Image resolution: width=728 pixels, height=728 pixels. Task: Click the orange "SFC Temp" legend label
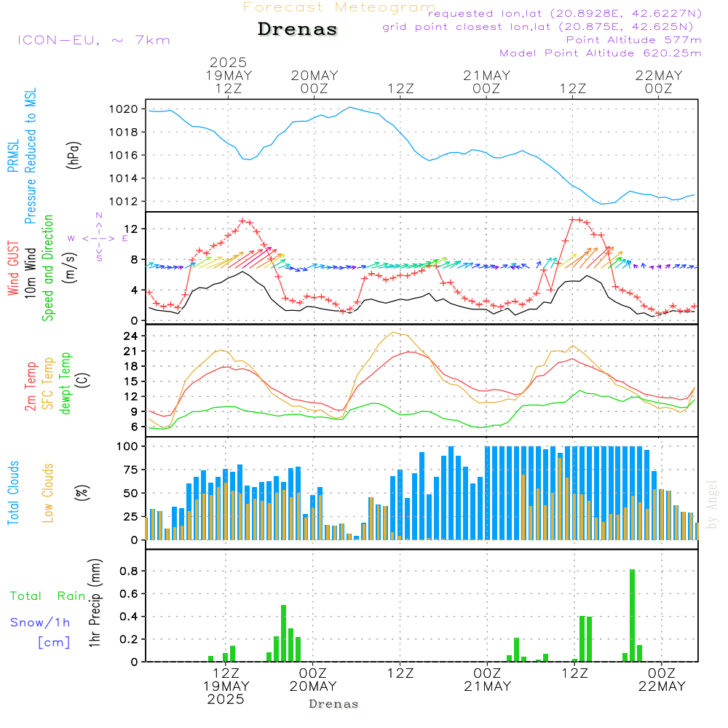point(48,384)
